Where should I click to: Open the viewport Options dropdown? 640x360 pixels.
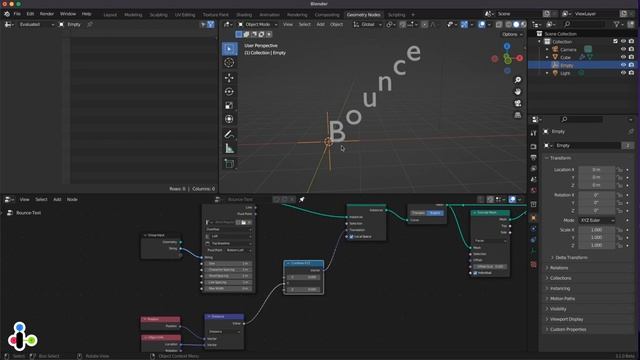pyautogui.click(x=512, y=34)
